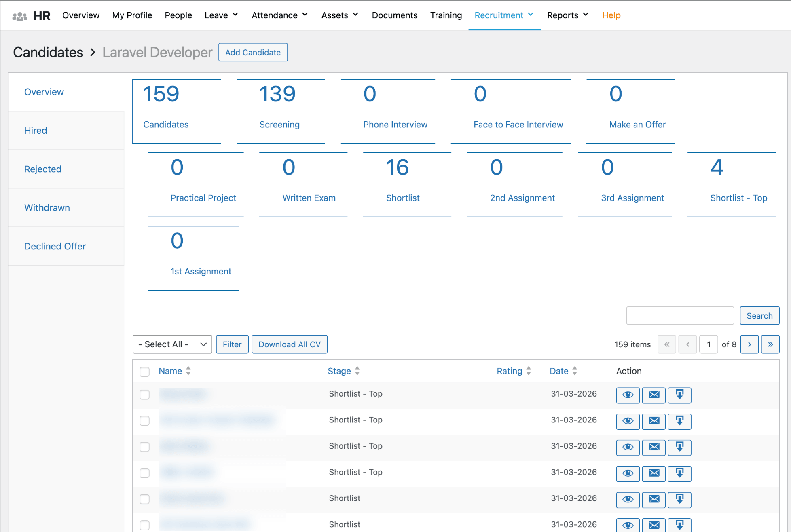Go to the last page using double-arrow icon
This screenshot has height=532, width=791.
(770, 344)
